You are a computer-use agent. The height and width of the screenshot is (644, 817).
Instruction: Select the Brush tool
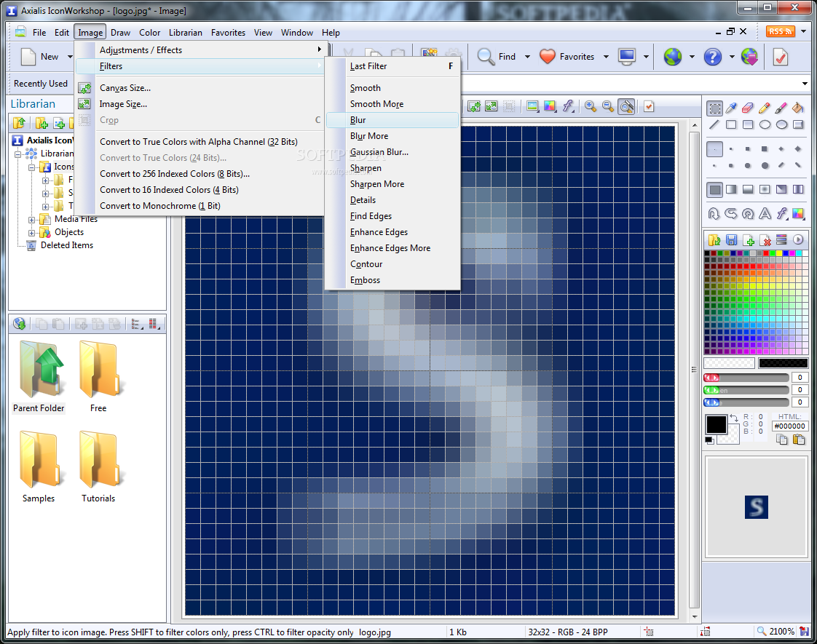tap(781, 108)
